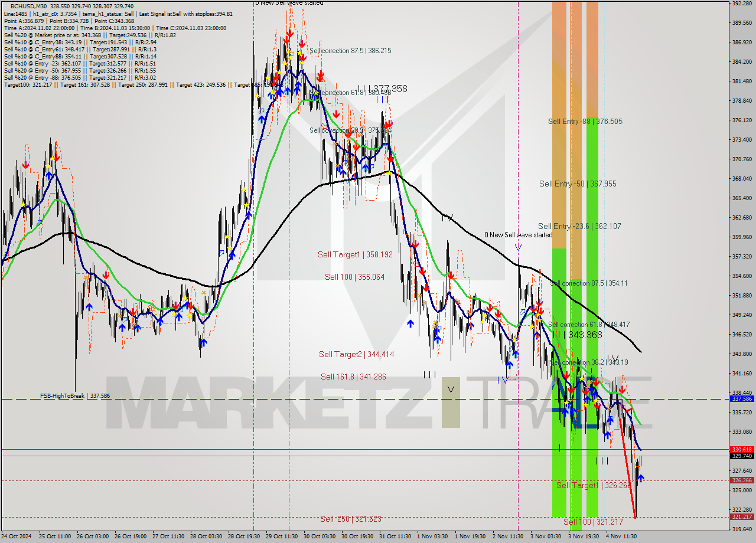
Task: Select the 'Sell 100 | 321.217' chart label
Action: [x=593, y=522]
